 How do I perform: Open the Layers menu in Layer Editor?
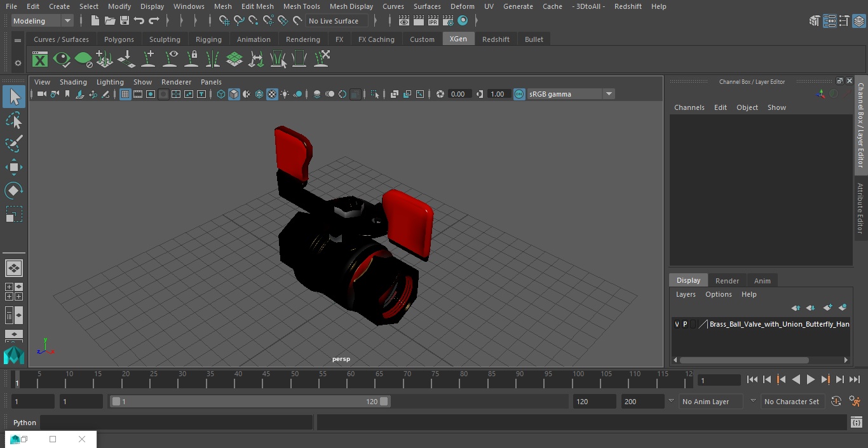[x=686, y=294]
